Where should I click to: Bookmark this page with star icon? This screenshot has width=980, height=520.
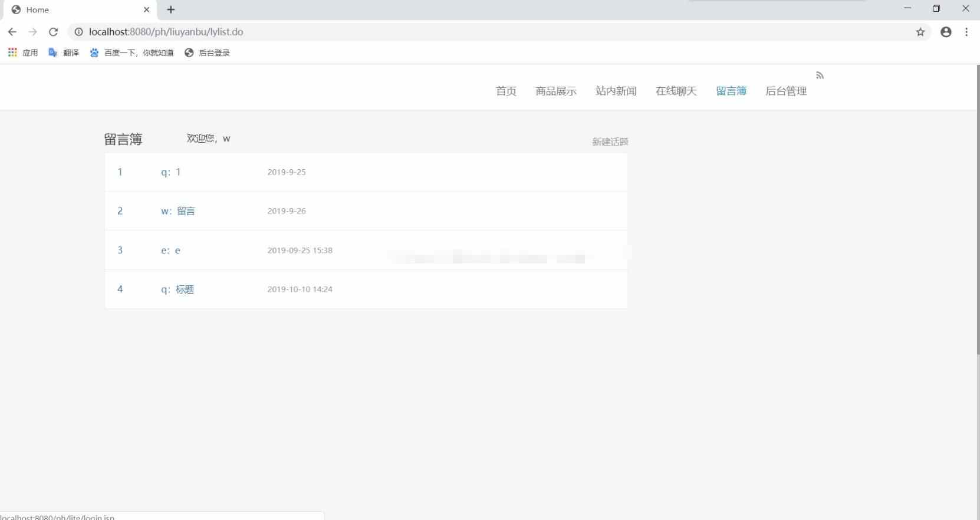point(920,32)
